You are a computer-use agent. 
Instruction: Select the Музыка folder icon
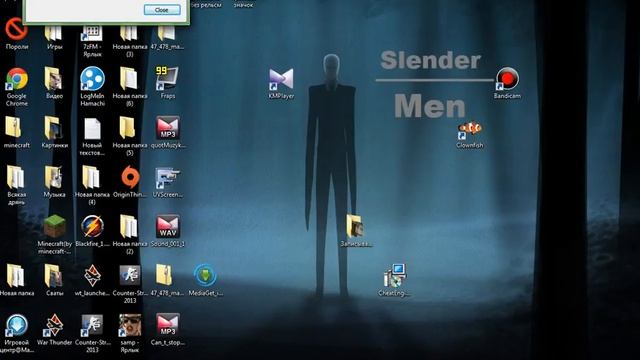pyautogui.click(x=54, y=178)
